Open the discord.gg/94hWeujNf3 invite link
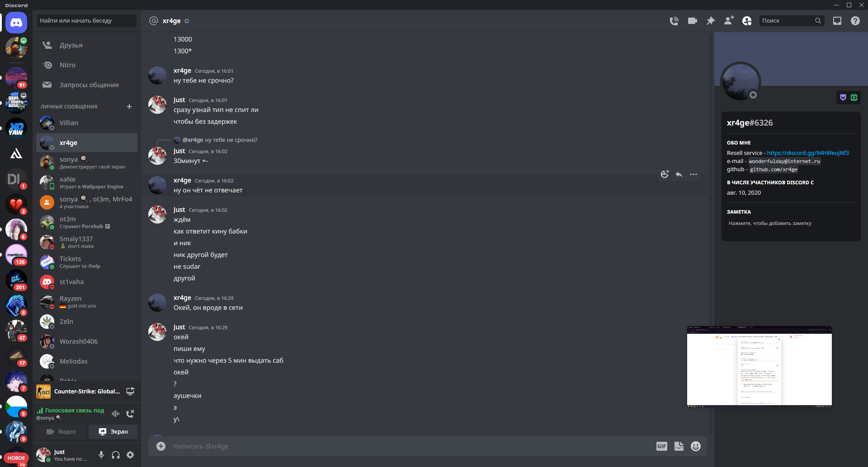Screen dimensions: 868x467 [x=808, y=153]
